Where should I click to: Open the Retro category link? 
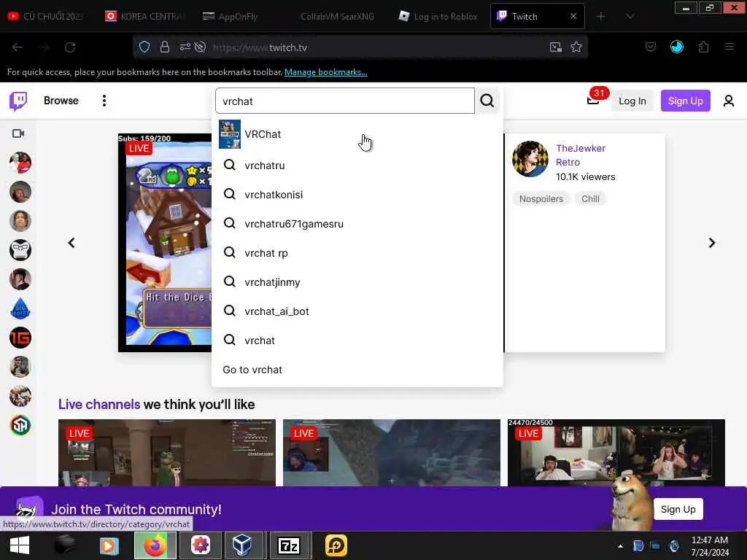click(568, 163)
